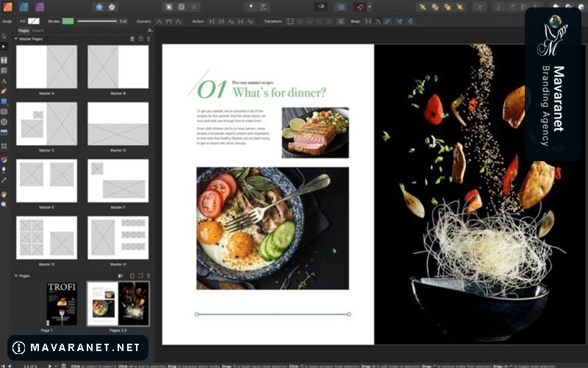Screen dimensions: 588x368
Task: Click the Reverse Curves action icon
Action: [250, 21]
